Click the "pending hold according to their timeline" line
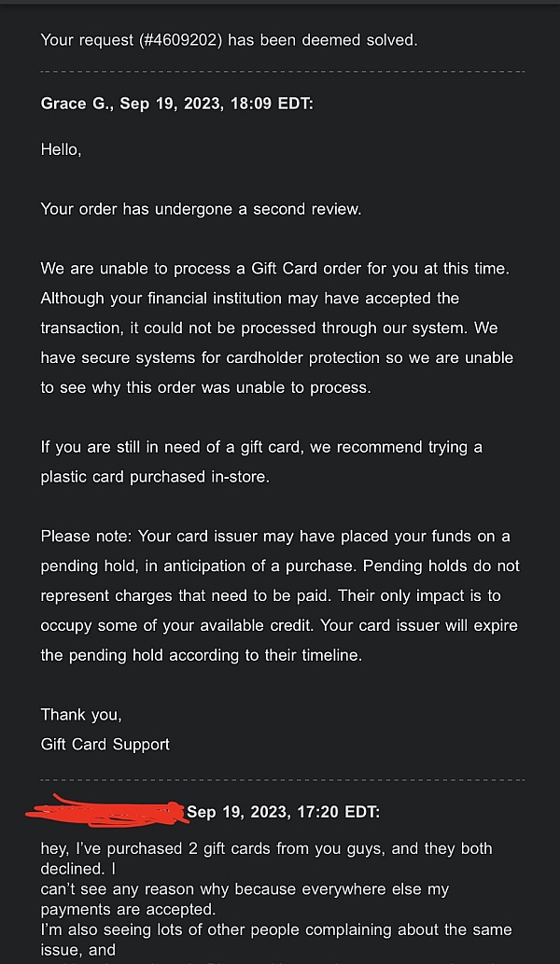This screenshot has height=964, width=560. click(201, 655)
